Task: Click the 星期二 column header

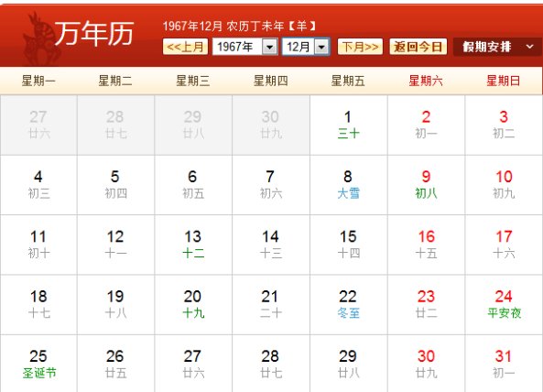Action: coord(115,81)
